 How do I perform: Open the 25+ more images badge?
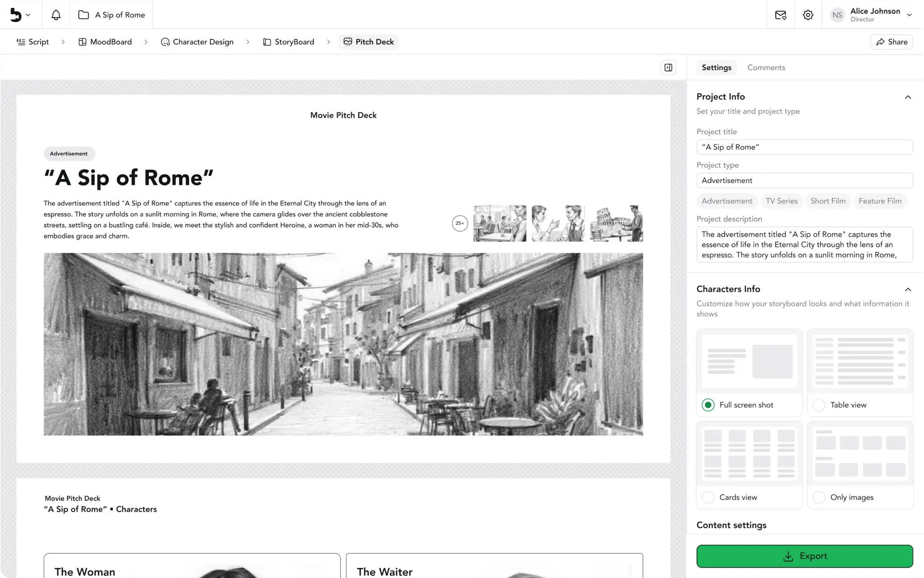[460, 223]
